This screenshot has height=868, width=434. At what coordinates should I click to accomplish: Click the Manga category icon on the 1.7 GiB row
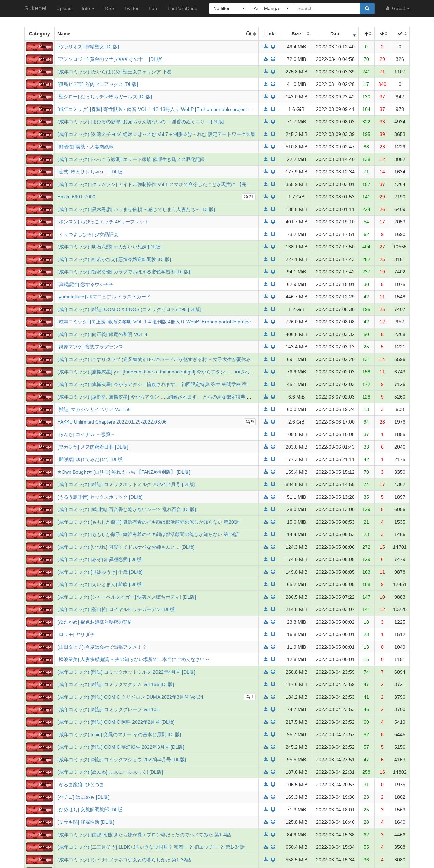pos(40,197)
